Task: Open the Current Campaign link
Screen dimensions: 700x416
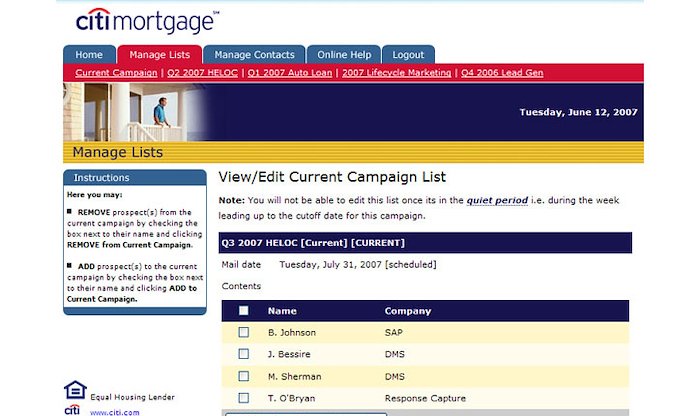Action: click(x=116, y=73)
